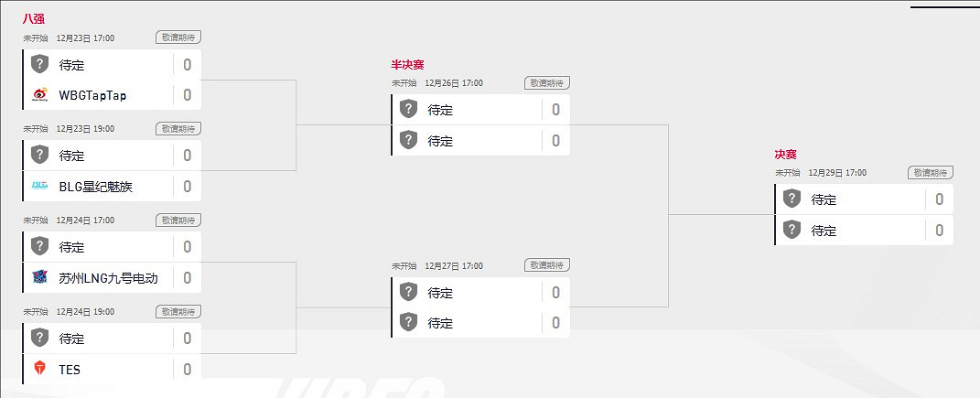Click the bottom shield icon in 决赛 match
980x398 pixels.
(x=792, y=230)
